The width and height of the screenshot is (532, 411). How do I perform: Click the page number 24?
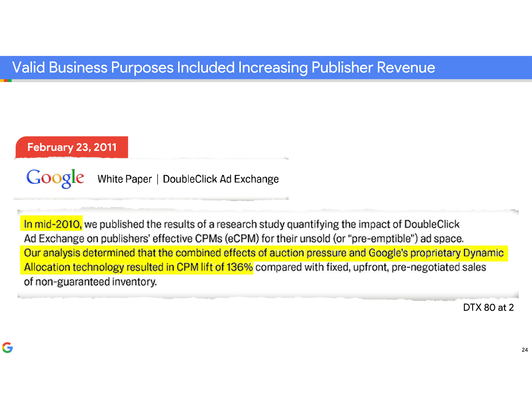tap(525, 350)
